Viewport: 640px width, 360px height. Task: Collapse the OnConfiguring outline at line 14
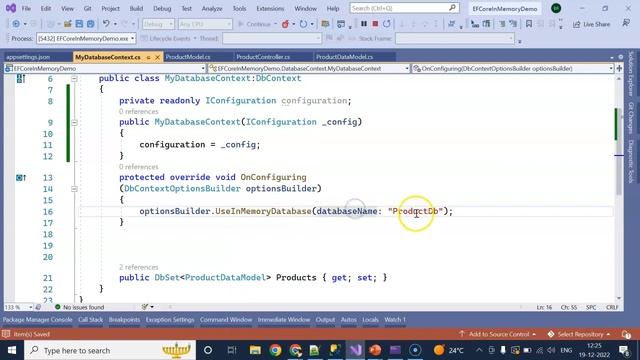(x=74, y=189)
